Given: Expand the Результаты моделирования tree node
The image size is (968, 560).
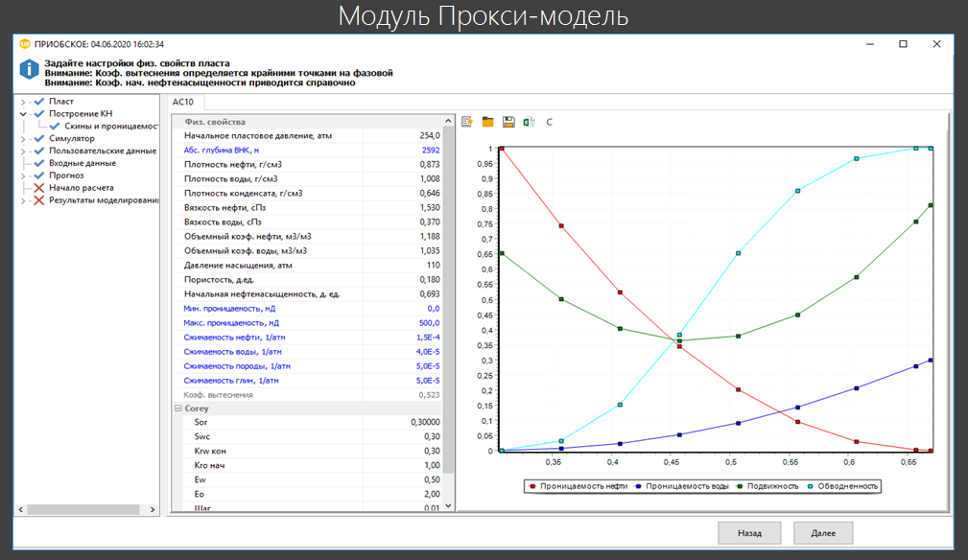Looking at the screenshot, I should (23, 201).
